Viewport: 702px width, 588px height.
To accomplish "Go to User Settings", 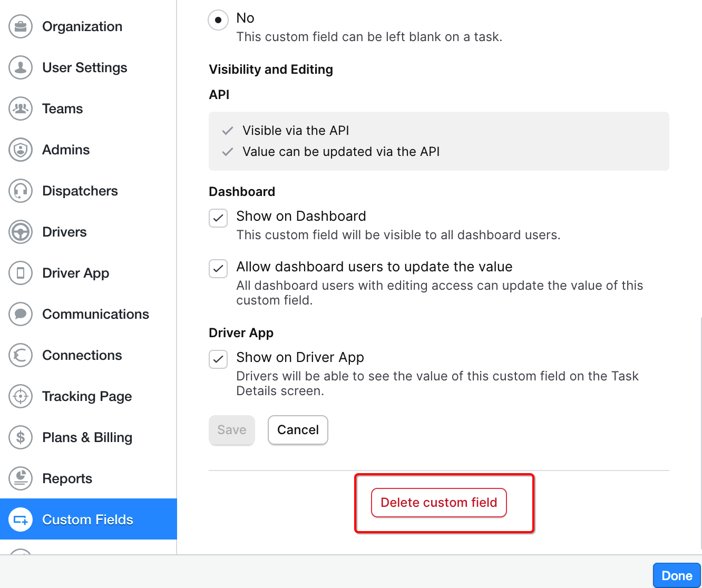I will pyautogui.click(x=88, y=67).
